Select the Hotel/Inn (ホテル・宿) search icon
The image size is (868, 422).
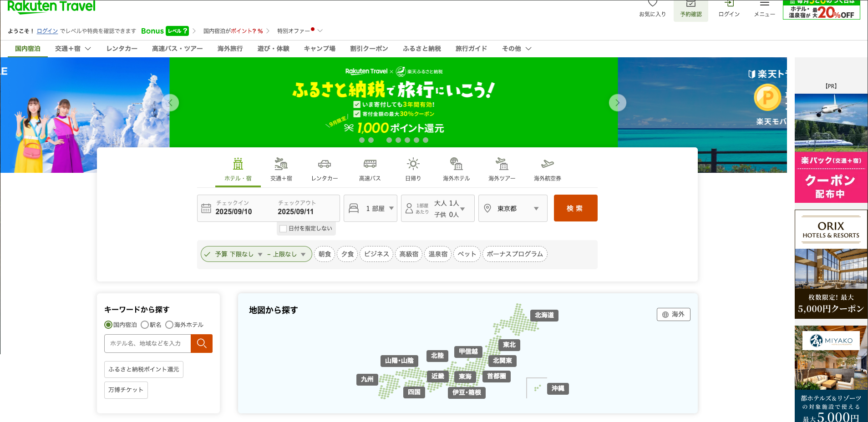pyautogui.click(x=238, y=164)
